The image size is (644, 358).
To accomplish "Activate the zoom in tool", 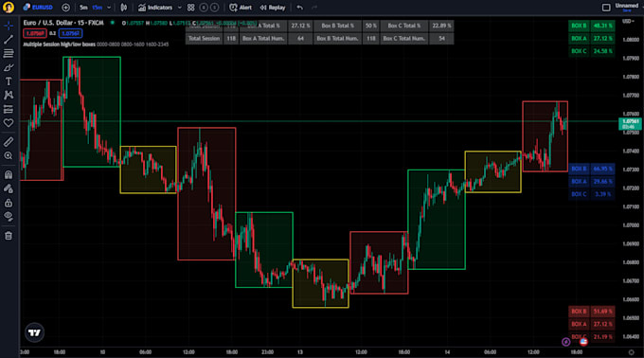I will click(9, 155).
